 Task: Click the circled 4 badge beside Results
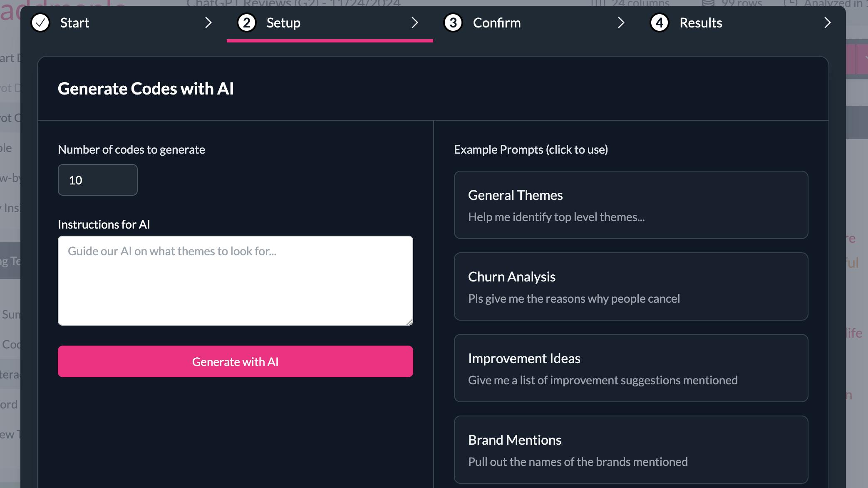(659, 23)
